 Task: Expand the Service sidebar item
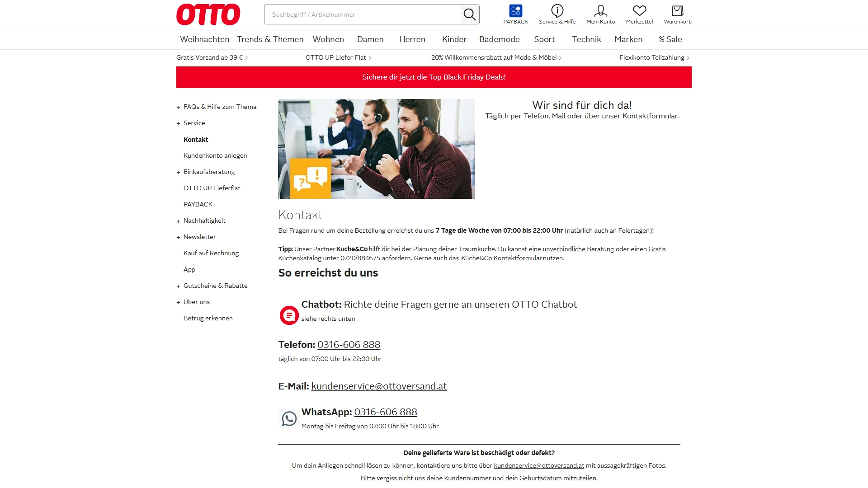click(194, 123)
